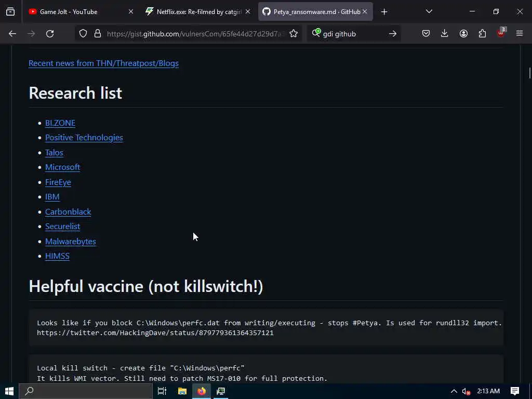Save page to Pocket
Image resolution: width=532 pixels, height=399 pixels.
426,34
